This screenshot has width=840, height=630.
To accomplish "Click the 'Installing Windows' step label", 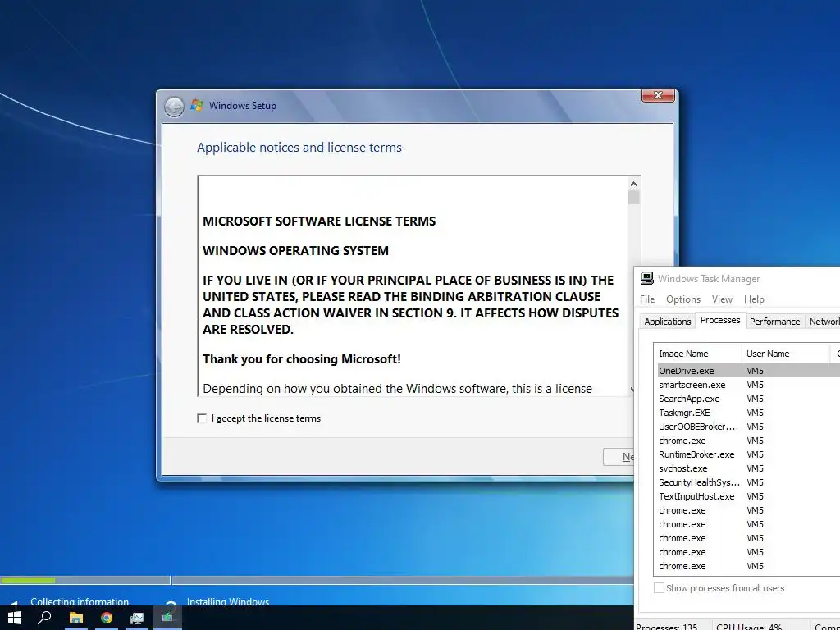I will 228,601.
